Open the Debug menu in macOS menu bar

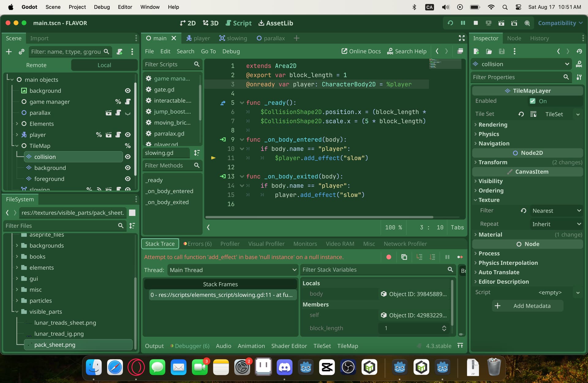pyautogui.click(x=102, y=7)
